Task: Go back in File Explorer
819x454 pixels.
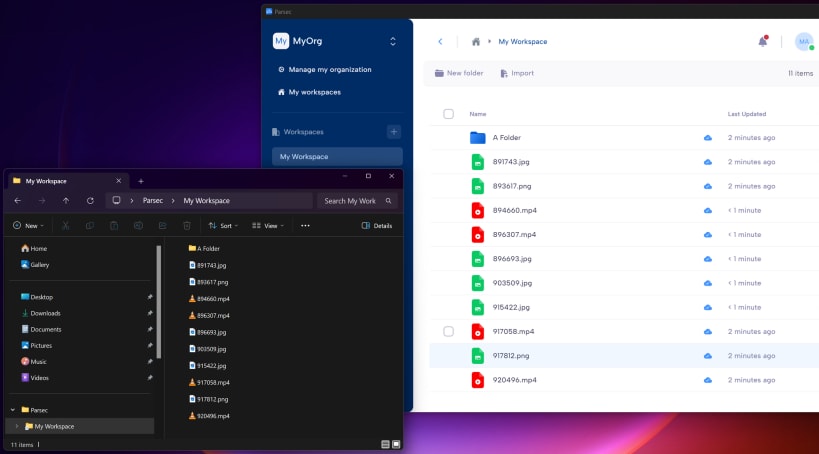Action: coord(18,201)
